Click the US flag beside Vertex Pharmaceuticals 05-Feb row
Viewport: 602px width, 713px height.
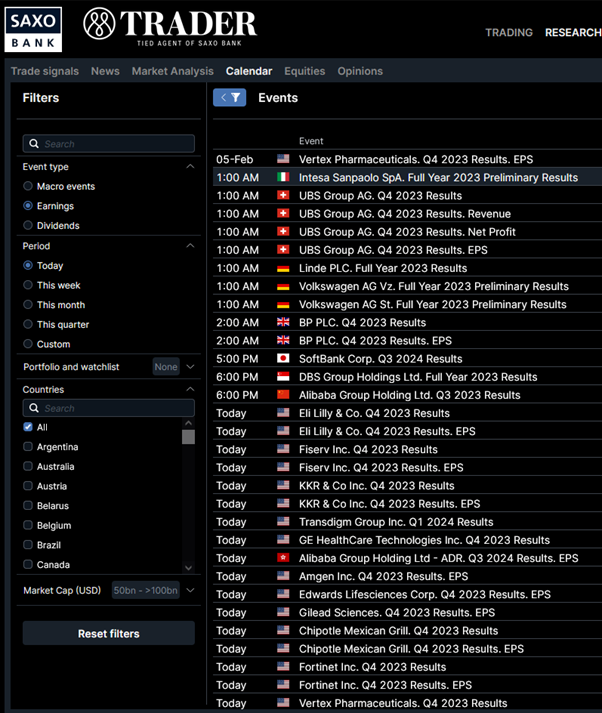click(x=283, y=159)
